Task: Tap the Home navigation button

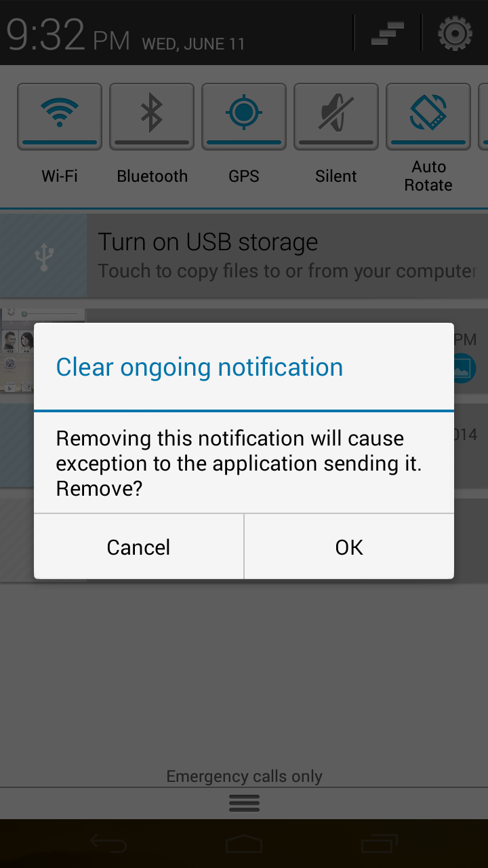Action: coord(244,844)
